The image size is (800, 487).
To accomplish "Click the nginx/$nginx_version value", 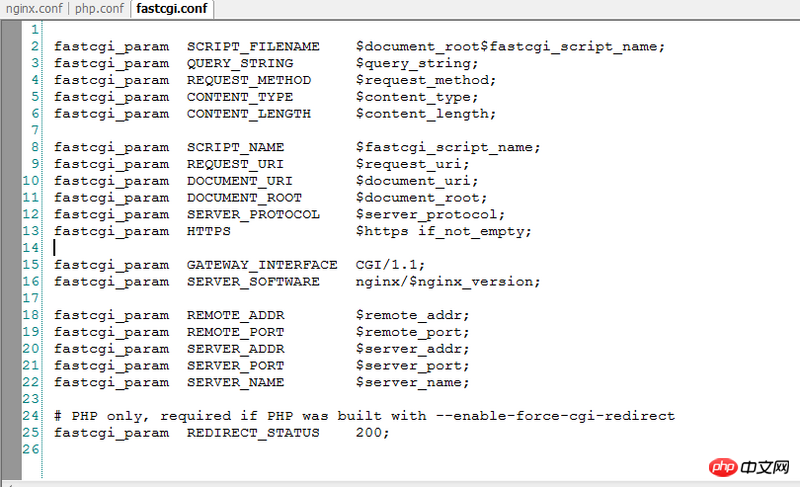I will [447, 282].
